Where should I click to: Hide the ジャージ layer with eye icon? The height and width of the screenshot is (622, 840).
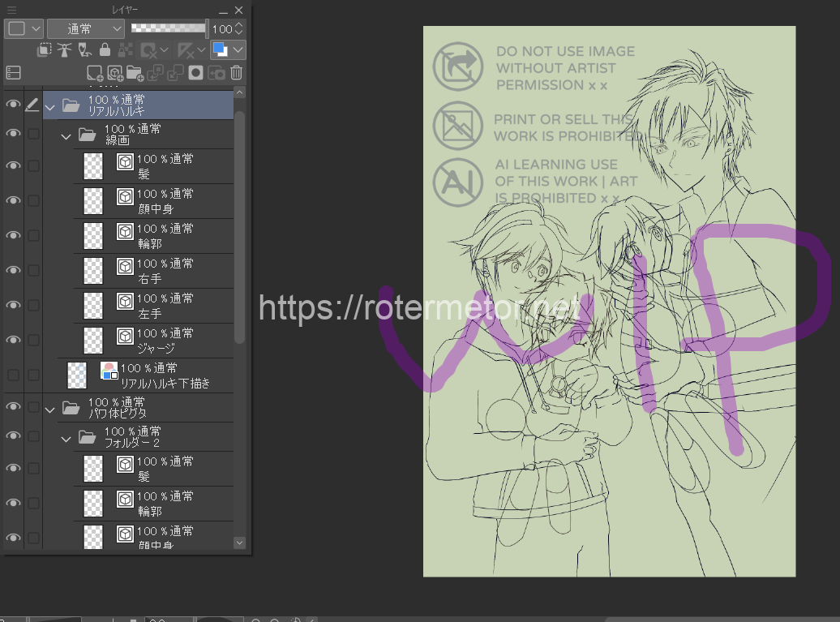tap(13, 340)
